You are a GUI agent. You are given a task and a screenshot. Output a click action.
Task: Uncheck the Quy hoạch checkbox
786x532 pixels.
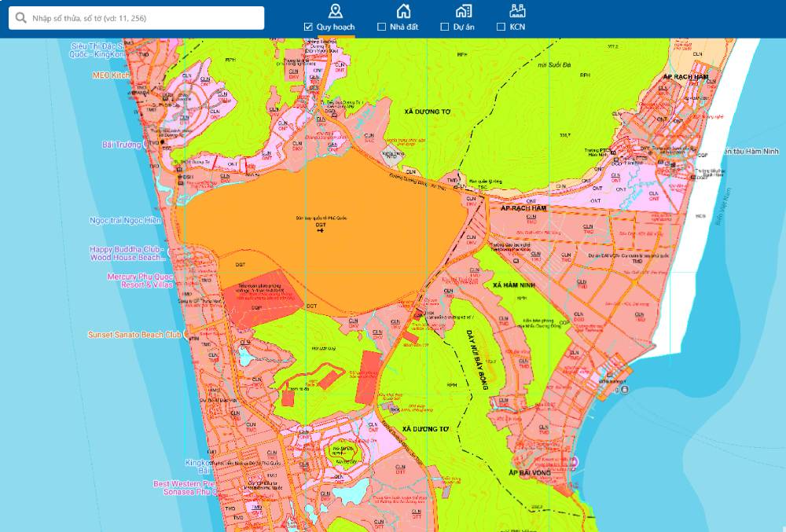pyautogui.click(x=309, y=27)
